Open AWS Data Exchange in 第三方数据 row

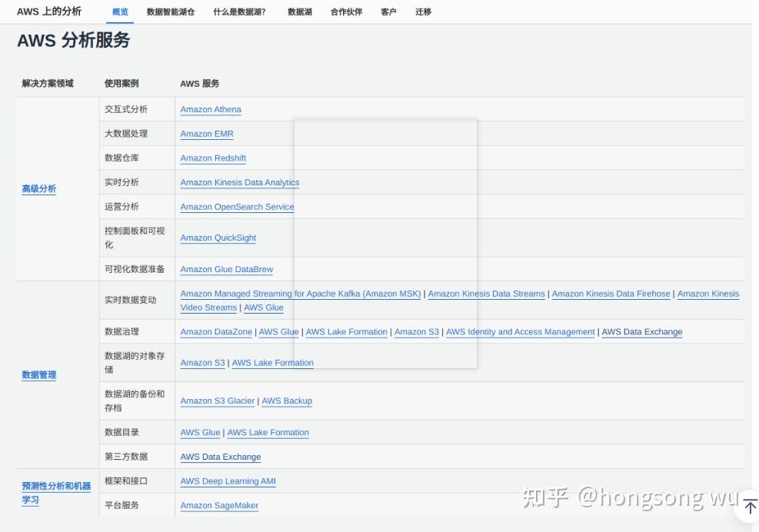[220, 457]
